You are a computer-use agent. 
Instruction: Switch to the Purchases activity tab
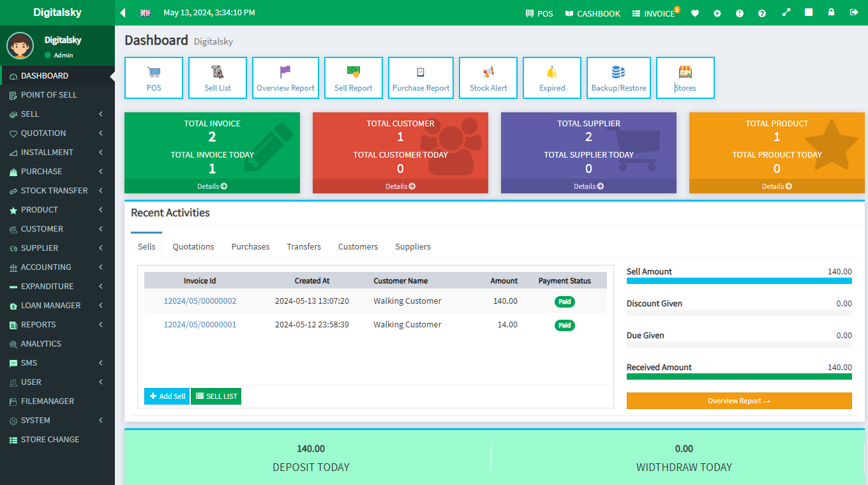point(250,246)
